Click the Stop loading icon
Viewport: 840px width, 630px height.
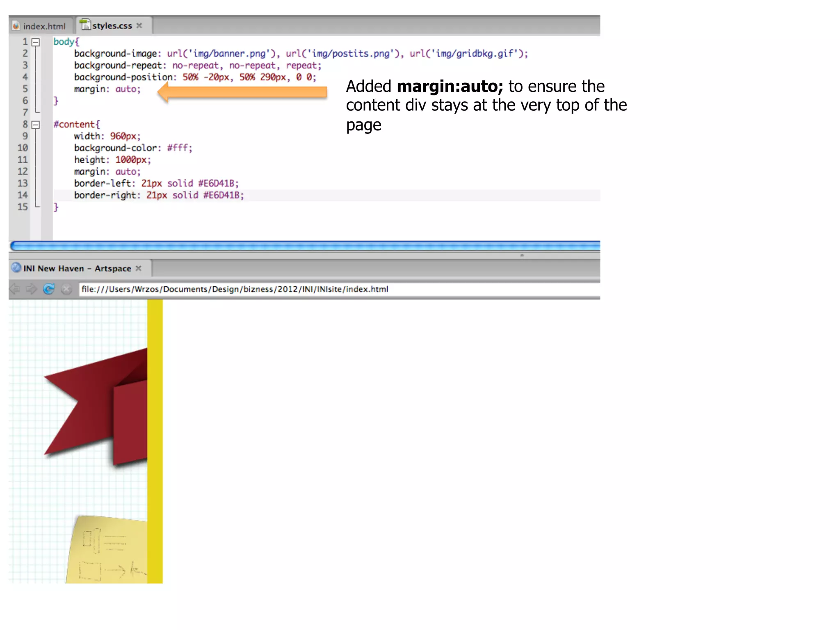[x=66, y=289]
